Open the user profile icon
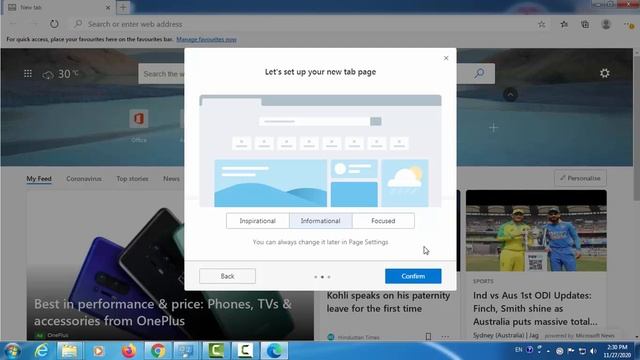This screenshot has height=360, width=640. coord(606,24)
